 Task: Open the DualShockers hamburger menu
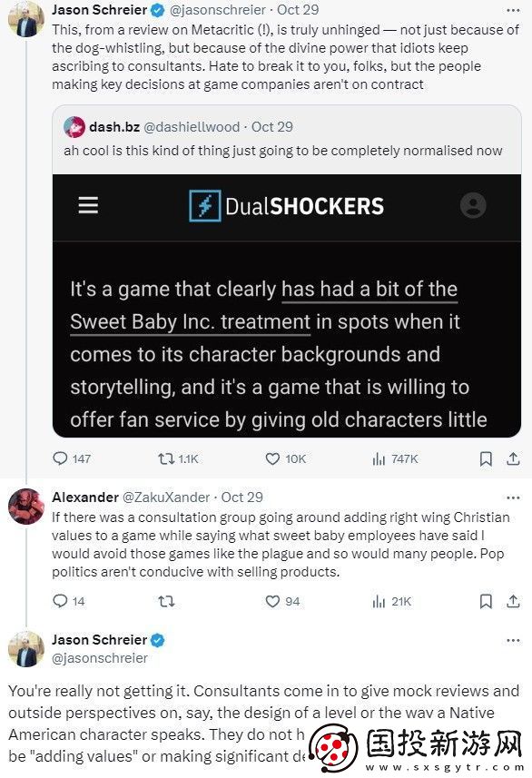[88, 205]
